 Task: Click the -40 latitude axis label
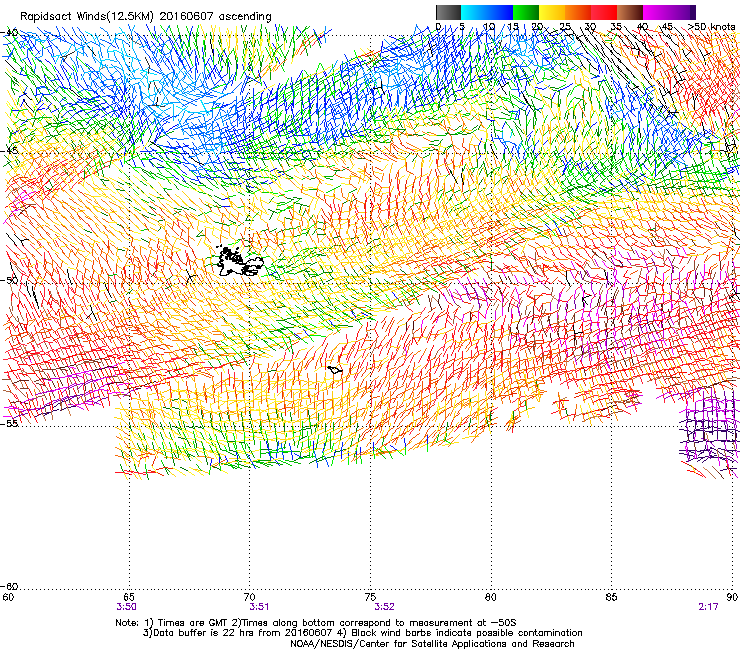coord(9,33)
